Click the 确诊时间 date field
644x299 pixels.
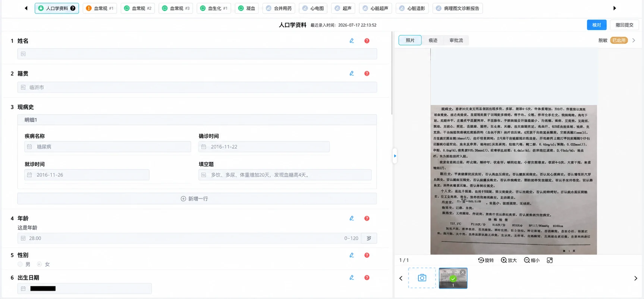(x=264, y=147)
